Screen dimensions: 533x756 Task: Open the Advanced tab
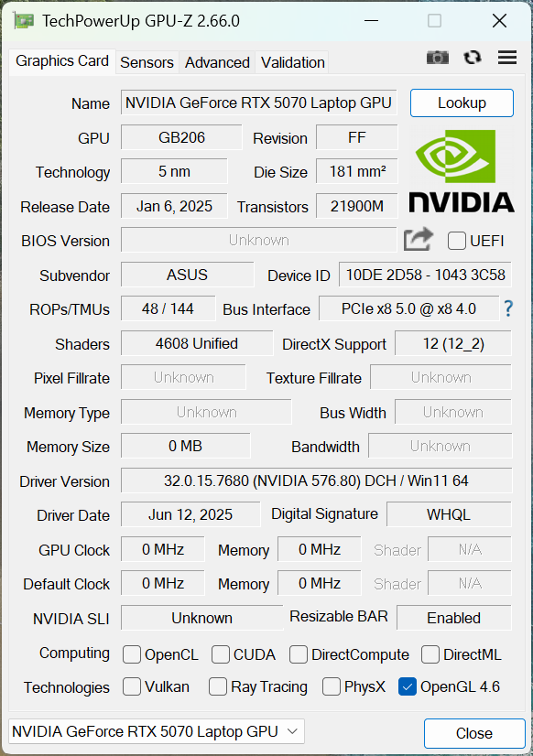pos(217,62)
